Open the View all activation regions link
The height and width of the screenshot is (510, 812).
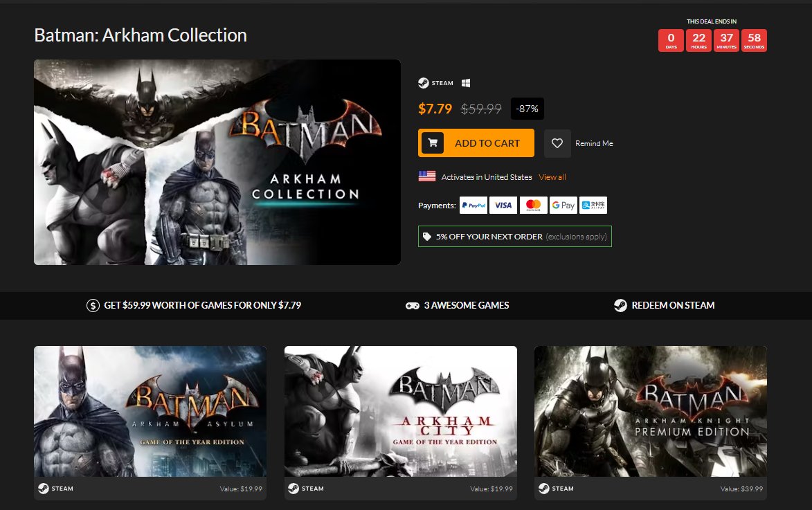coord(552,177)
